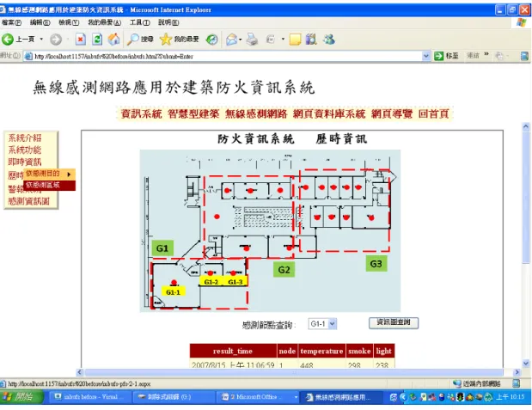Screen dimensions: 532x410
Task: Click the vertical scrollbar up arrow
Action: pyautogui.click(x=526, y=126)
